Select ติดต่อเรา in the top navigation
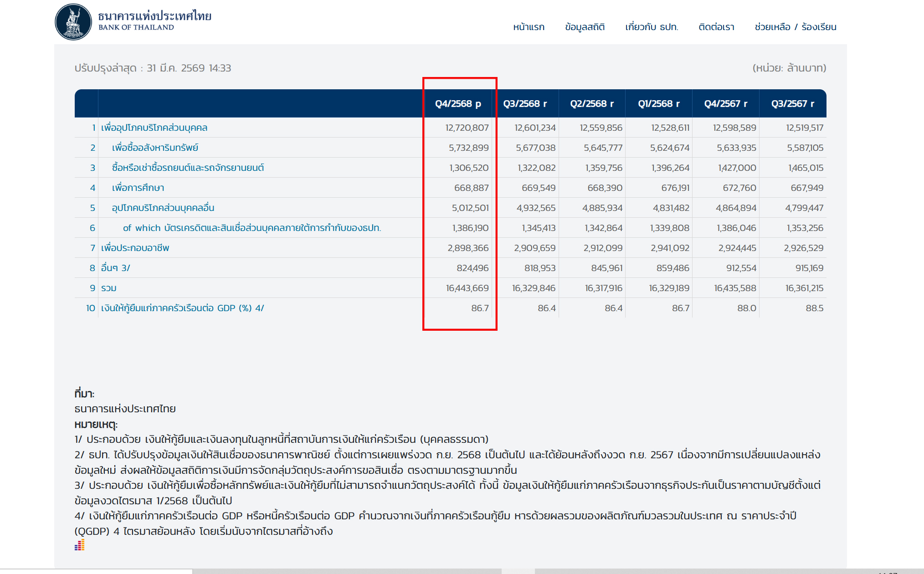This screenshot has height=574, width=924. [716, 27]
